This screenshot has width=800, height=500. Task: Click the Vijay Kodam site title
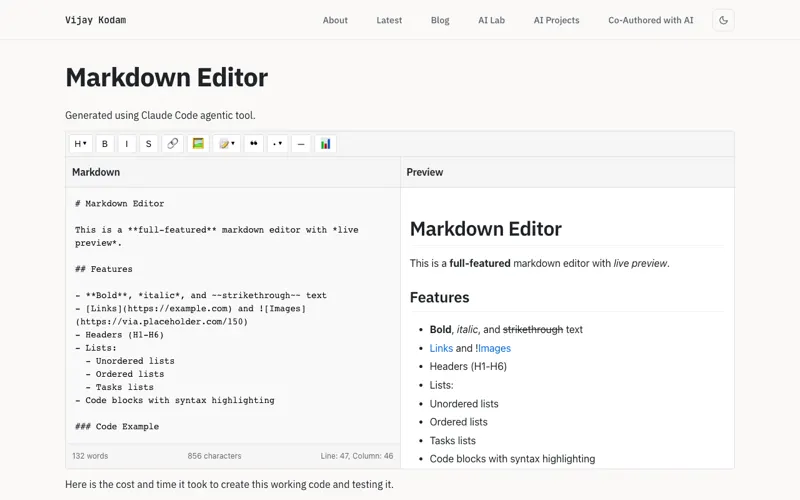[95, 20]
